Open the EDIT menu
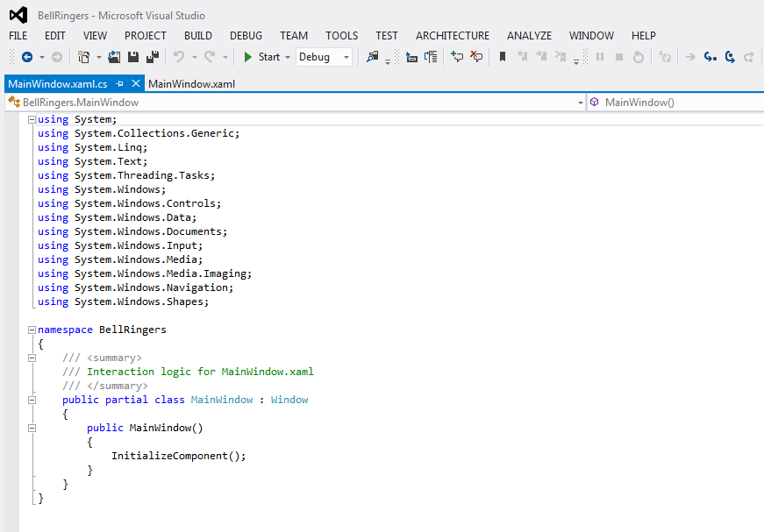The width and height of the screenshot is (764, 532). (55, 36)
